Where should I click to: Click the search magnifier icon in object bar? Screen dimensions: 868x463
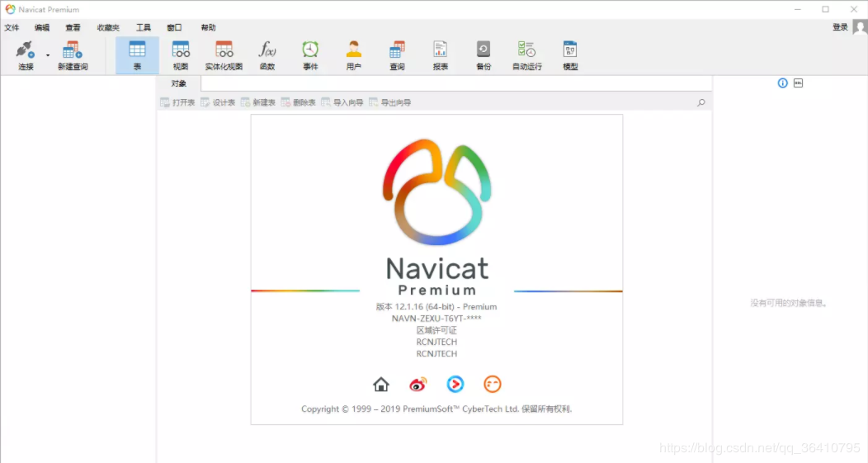(701, 102)
